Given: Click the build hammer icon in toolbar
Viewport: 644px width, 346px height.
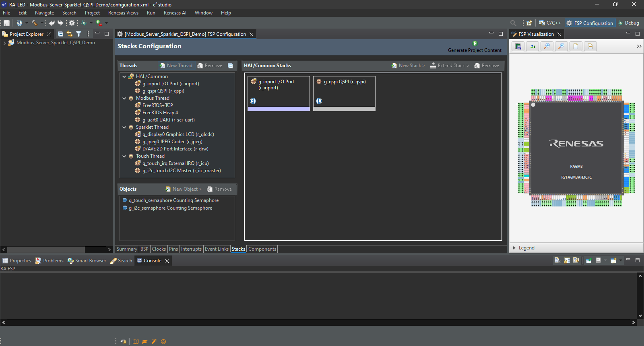Looking at the screenshot, I should 34,23.
